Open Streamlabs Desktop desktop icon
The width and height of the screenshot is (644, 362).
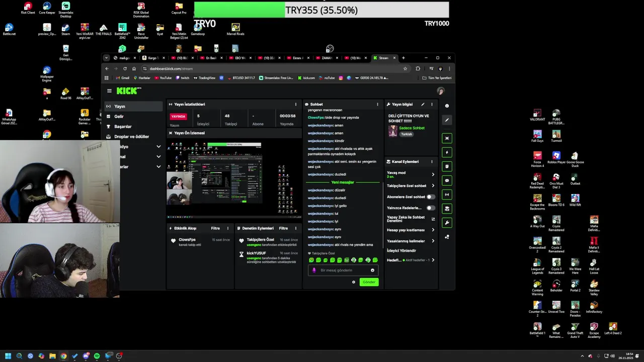coord(65,10)
